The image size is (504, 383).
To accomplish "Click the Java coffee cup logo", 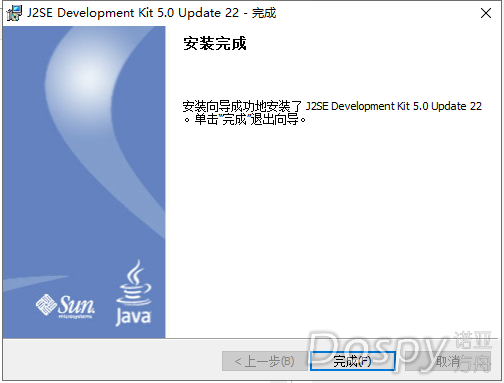I will [133, 292].
